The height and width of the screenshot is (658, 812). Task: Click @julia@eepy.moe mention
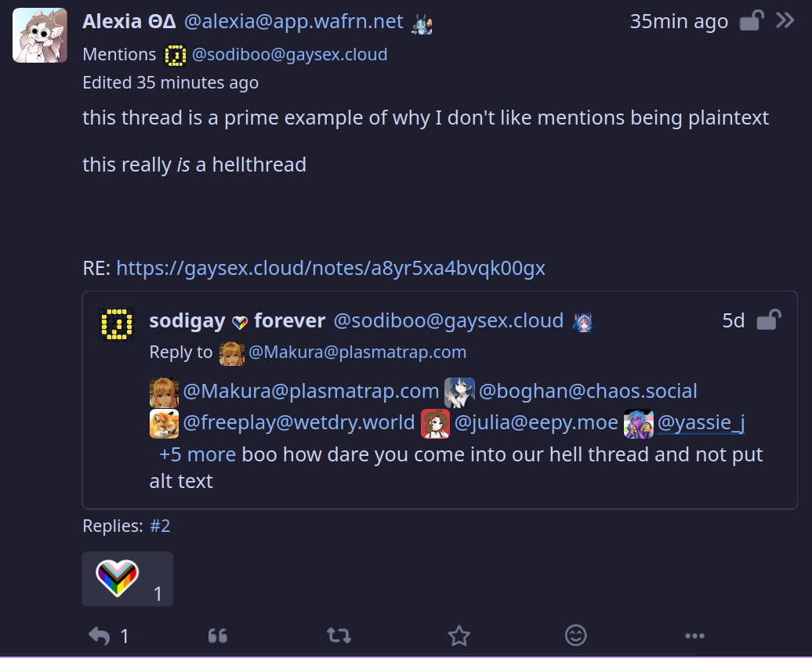pos(536,423)
